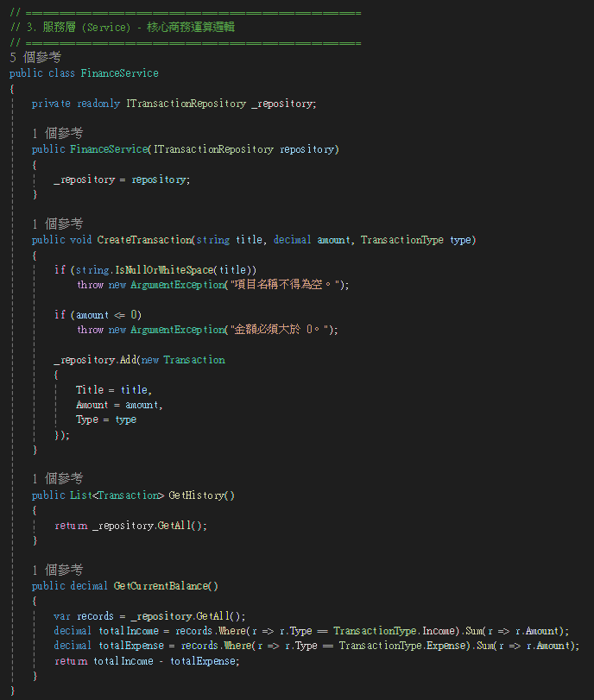This screenshot has width=594, height=700.
Task: Click totalIncome in its decimal declaration
Action: [129, 631]
